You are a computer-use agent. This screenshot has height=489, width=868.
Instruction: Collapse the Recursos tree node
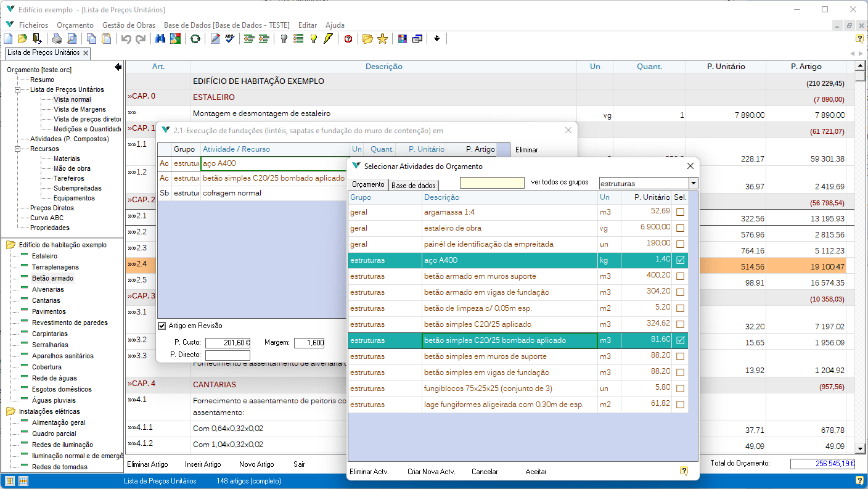pyautogui.click(x=17, y=149)
